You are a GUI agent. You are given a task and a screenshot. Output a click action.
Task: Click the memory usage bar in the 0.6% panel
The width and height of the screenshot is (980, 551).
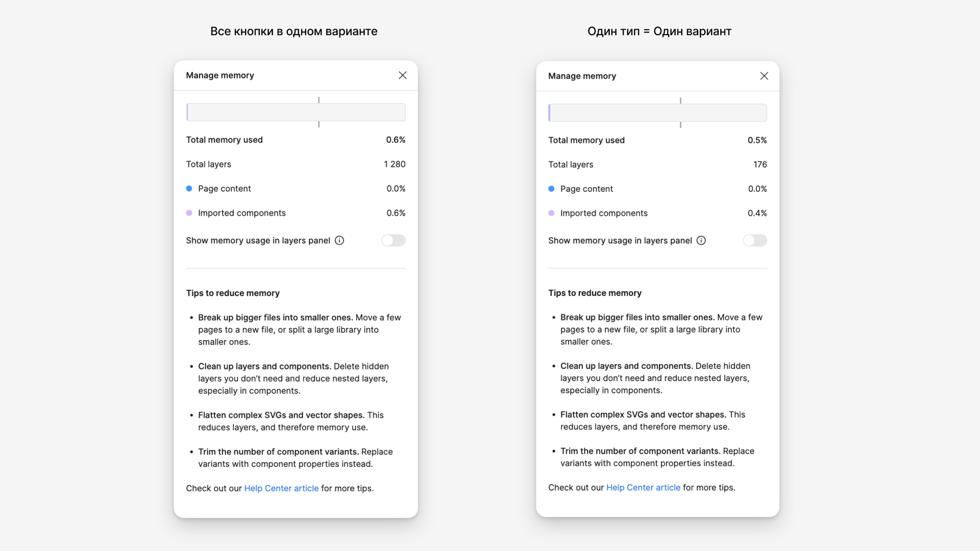(296, 112)
